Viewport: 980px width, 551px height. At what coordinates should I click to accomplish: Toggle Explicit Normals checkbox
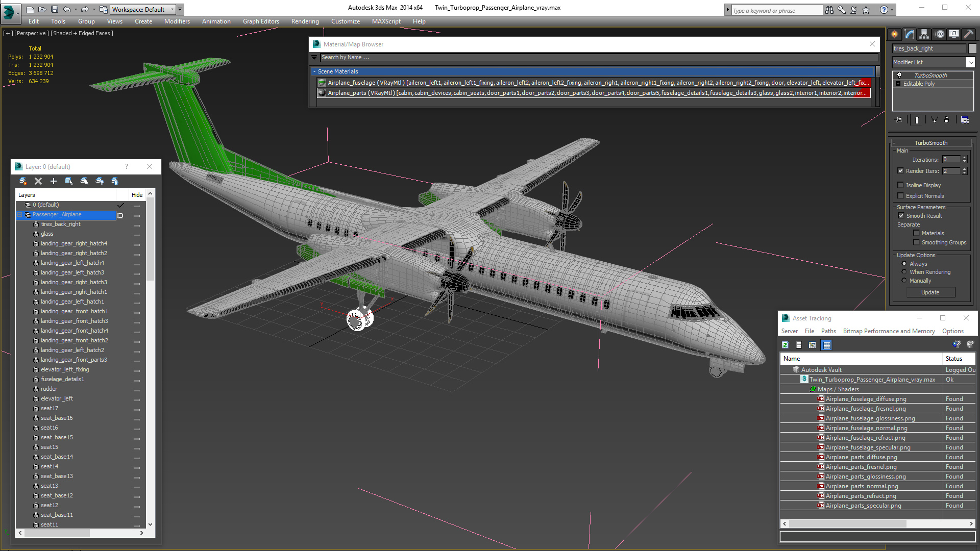(901, 196)
